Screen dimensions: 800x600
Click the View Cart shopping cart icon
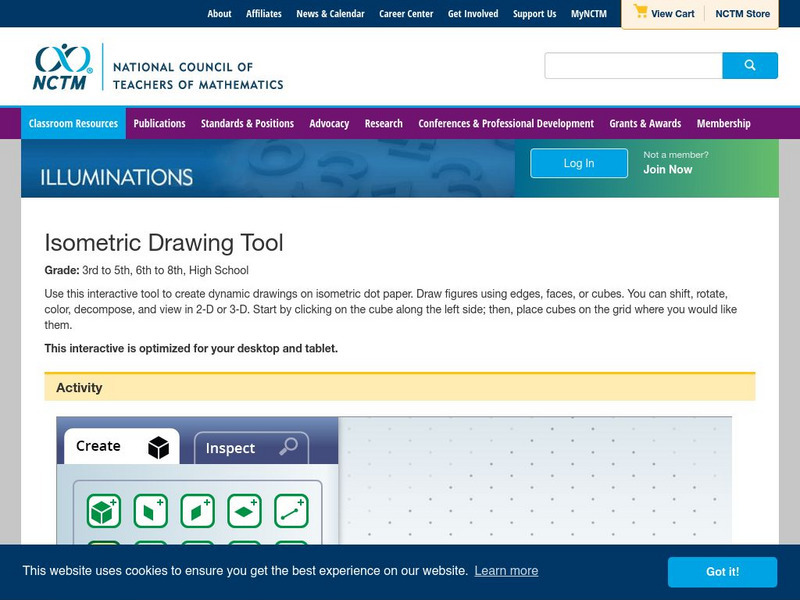[641, 13]
